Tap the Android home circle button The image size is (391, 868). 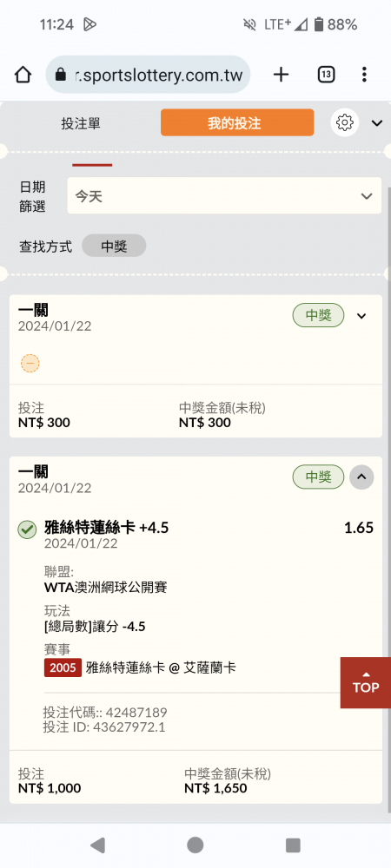click(x=195, y=845)
